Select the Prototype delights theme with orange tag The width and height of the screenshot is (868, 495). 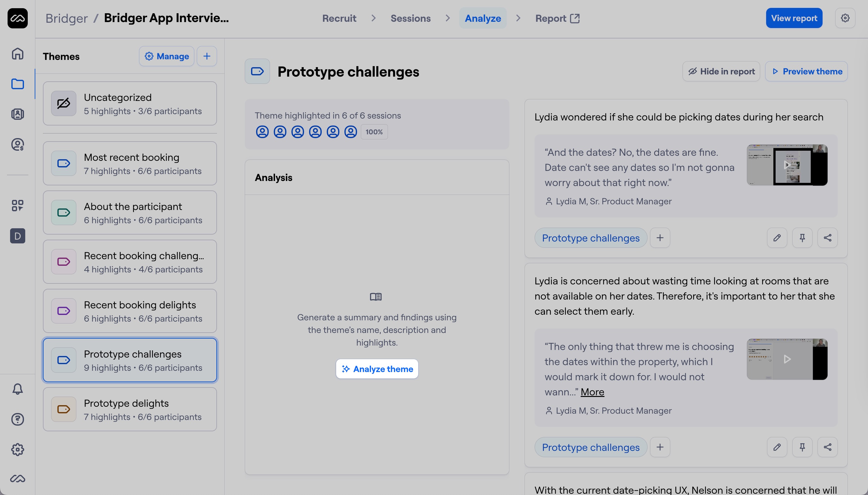pos(130,409)
